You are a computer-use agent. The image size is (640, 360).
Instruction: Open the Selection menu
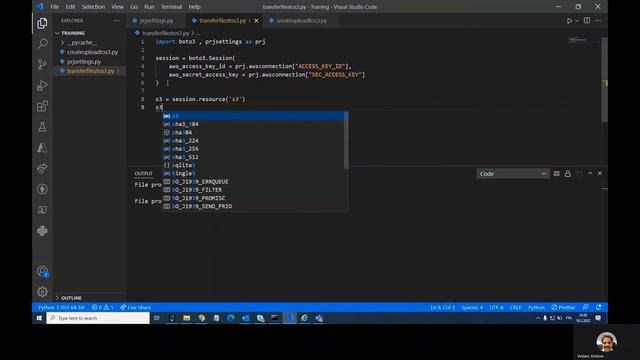pyautogui.click(x=93, y=7)
